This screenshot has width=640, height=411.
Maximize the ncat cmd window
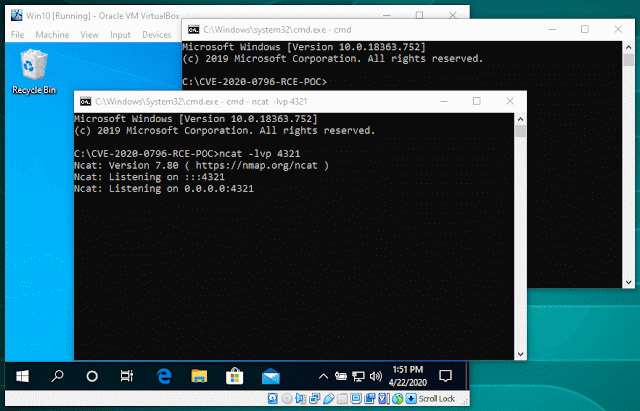click(x=477, y=101)
